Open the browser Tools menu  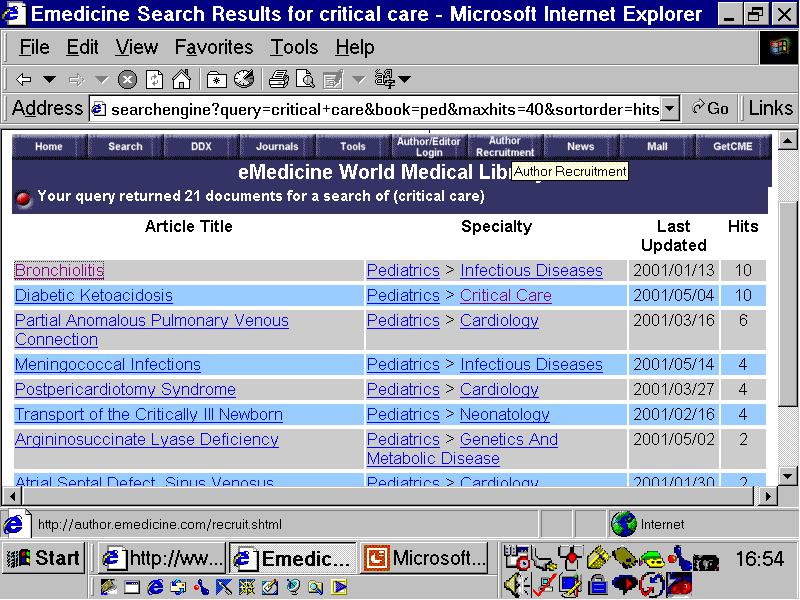click(x=294, y=47)
